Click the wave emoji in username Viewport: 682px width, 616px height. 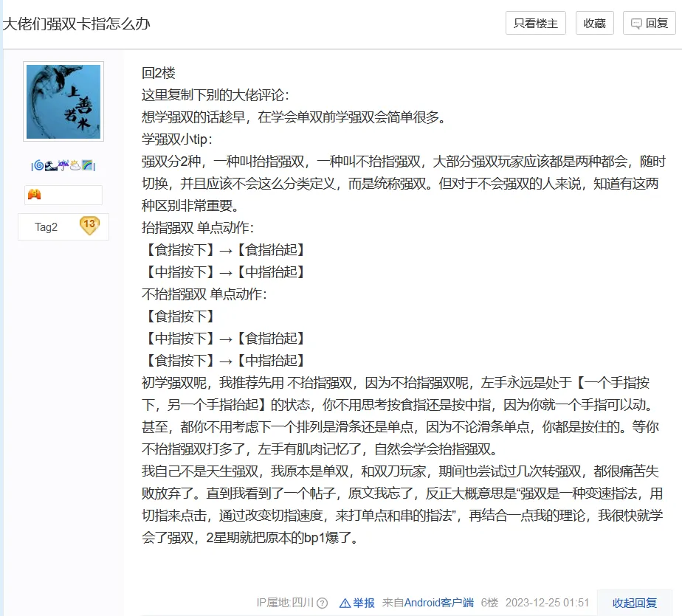coord(50,165)
